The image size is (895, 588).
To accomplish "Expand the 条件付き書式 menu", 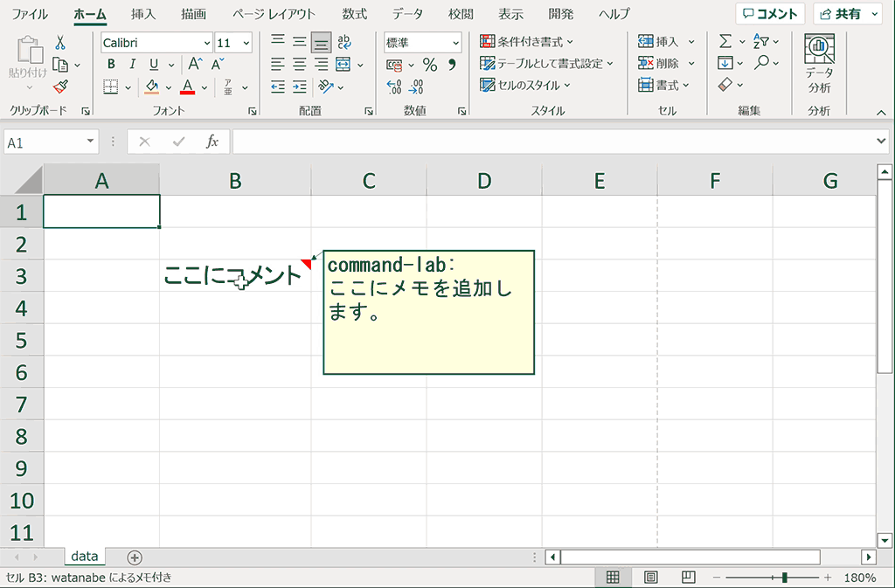I will pos(527,42).
